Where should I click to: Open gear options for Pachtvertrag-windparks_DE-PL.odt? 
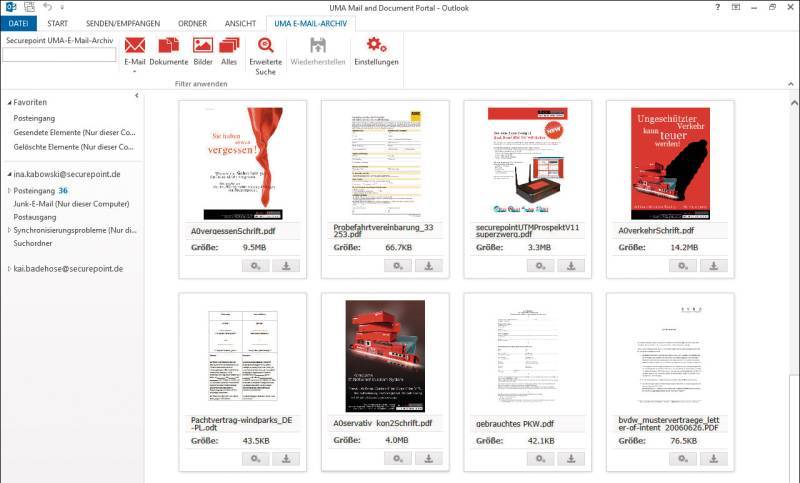(x=256, y=459)
